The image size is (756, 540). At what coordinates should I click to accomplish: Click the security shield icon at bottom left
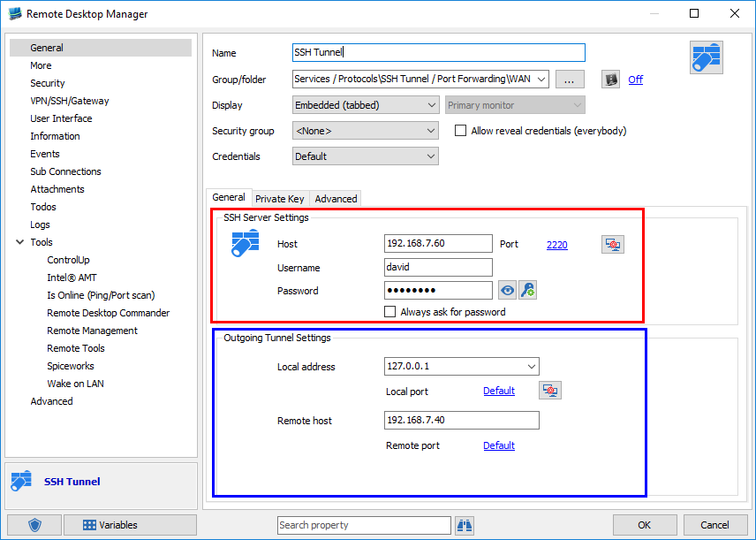pyautogui.click(x=33, y=525)
